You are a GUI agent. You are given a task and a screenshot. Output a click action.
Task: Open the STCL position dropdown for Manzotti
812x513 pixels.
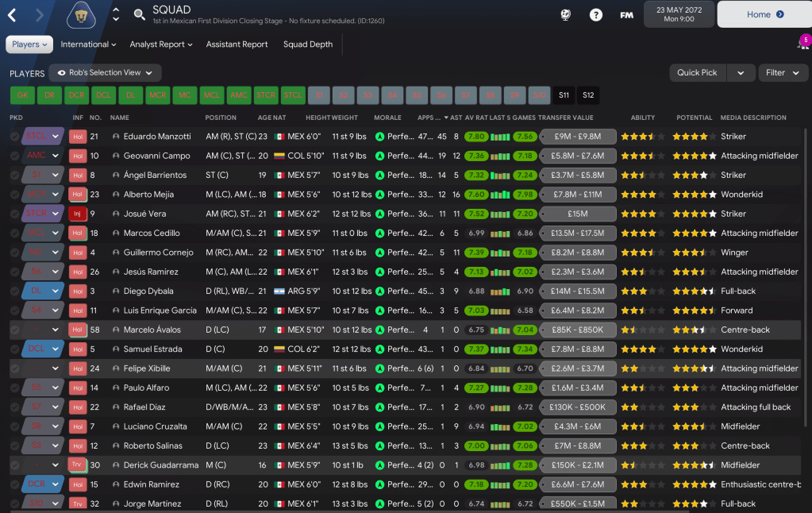tap(56, 137)
